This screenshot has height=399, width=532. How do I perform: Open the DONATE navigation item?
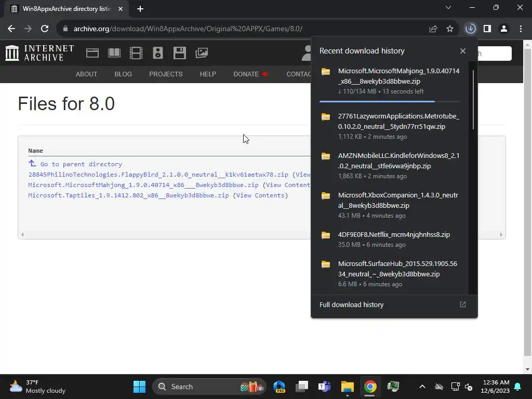[250, 74]
